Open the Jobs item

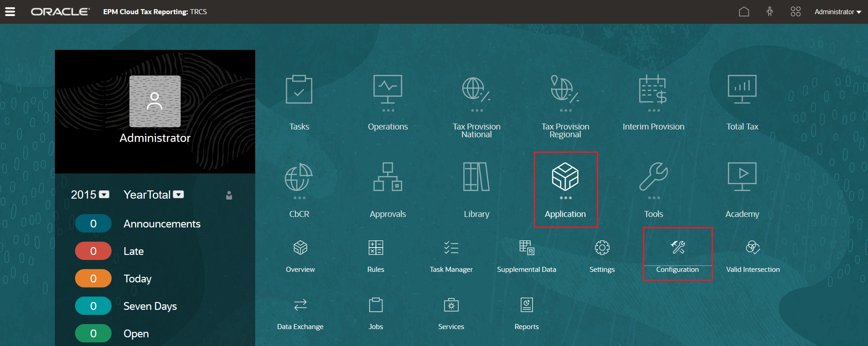point(376,314)
